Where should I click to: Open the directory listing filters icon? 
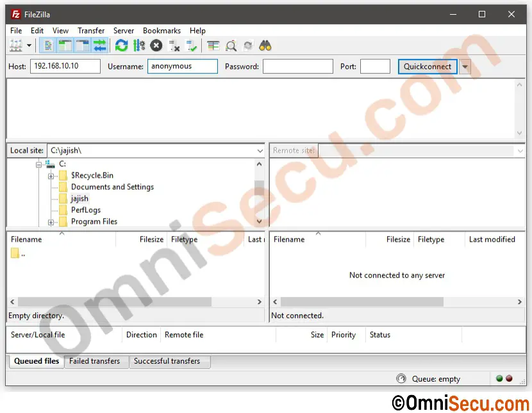(213, 46)
